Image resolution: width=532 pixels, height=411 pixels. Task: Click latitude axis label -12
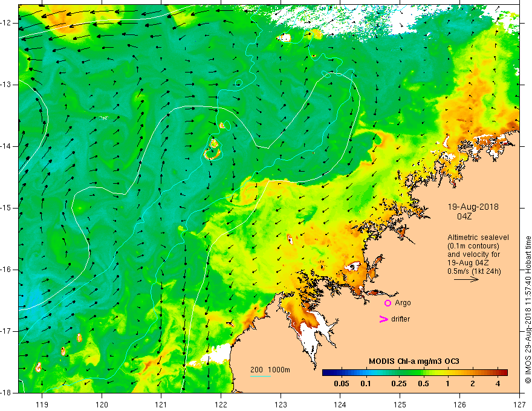6,23
